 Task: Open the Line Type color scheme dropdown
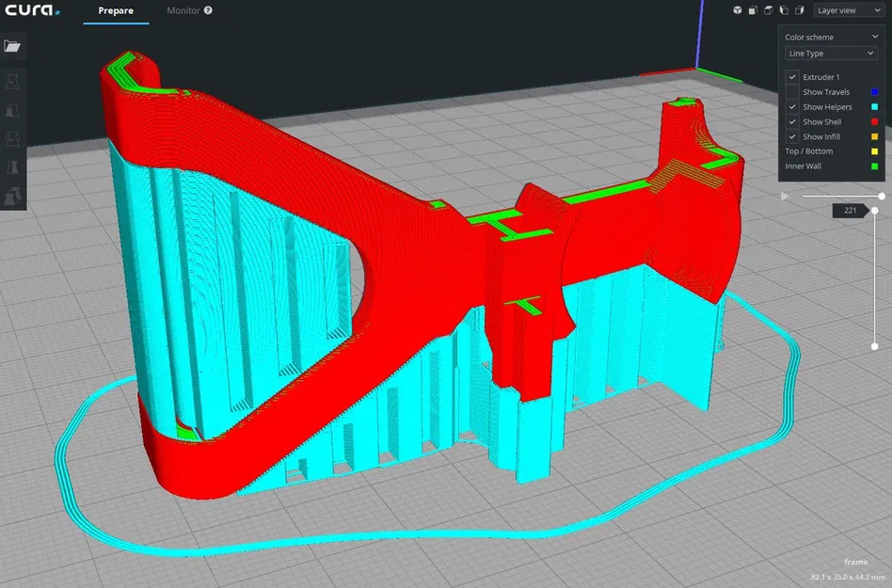pyautogui.click(x=831, y=53)
